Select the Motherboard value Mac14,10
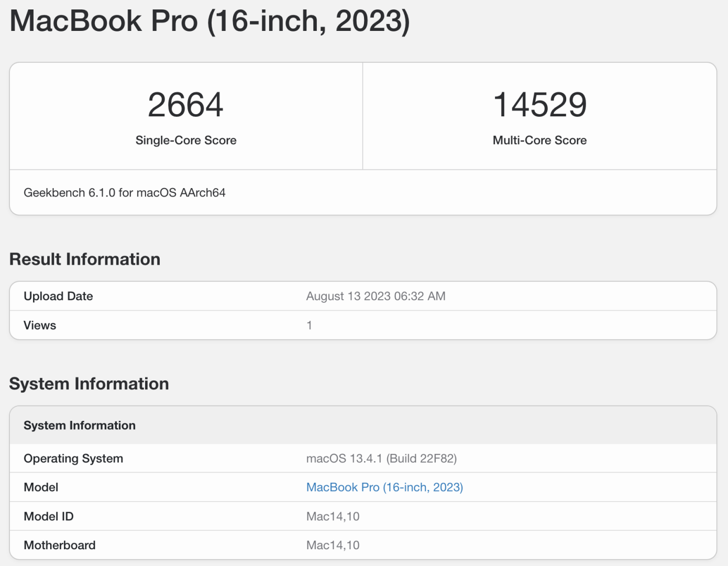 pyautogui.click(x=333, y=545)
